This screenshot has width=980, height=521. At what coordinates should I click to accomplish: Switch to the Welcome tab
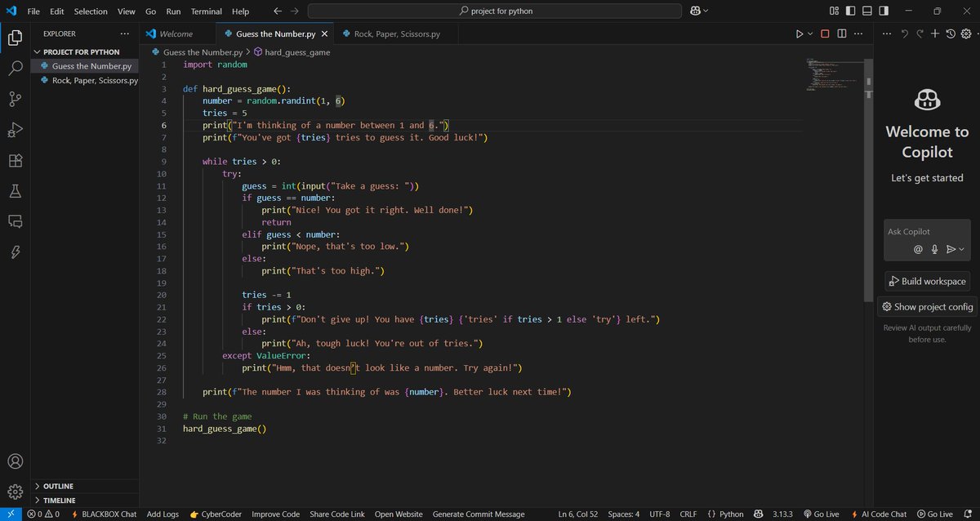pyautogui.click(x=176, y=33)
